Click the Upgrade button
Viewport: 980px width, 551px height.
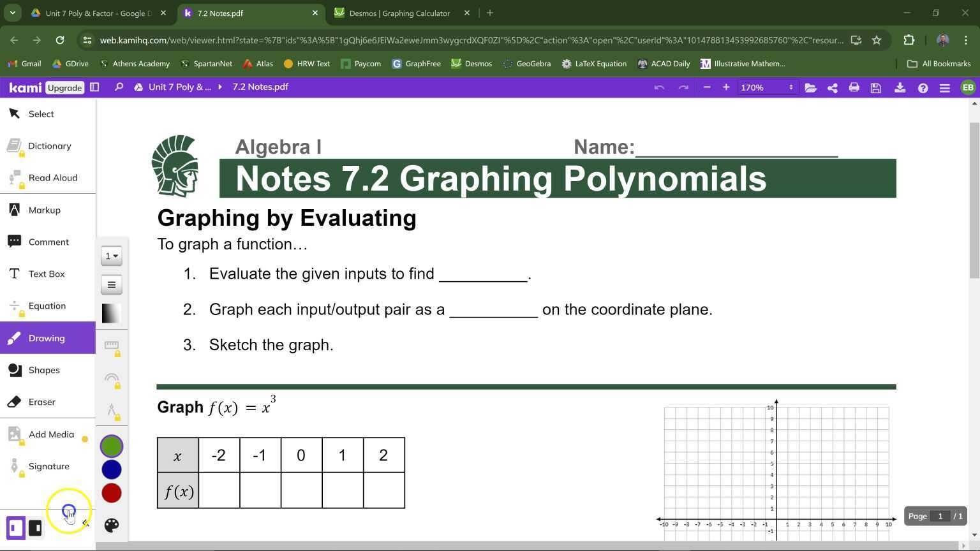pos(64,87)
